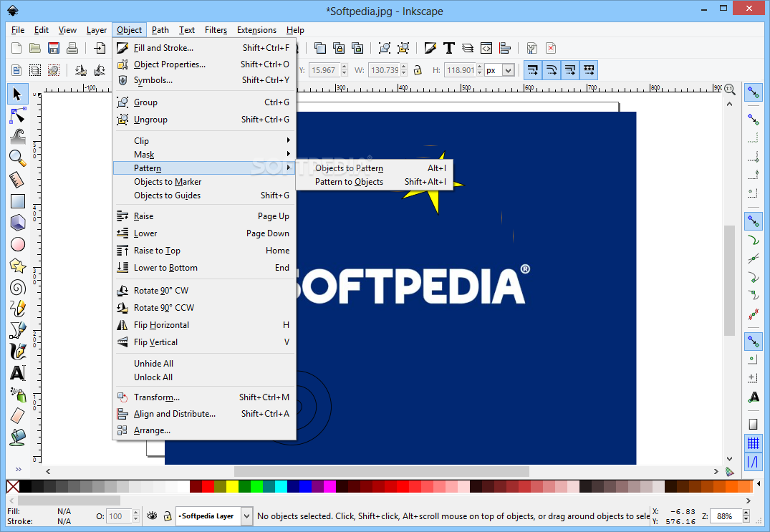The height and width of the screenshot is (532, 770).
Task: Select the Eraser tool
Action: (x=18, y=416)
